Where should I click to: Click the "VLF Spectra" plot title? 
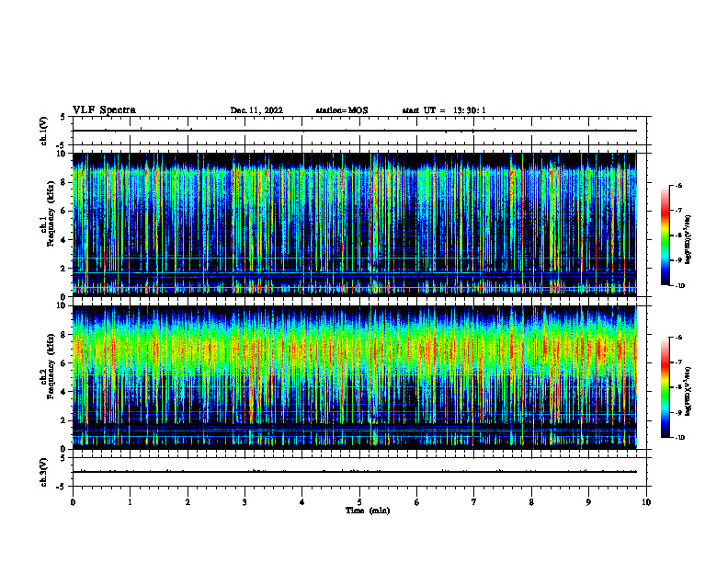point(104,110)
